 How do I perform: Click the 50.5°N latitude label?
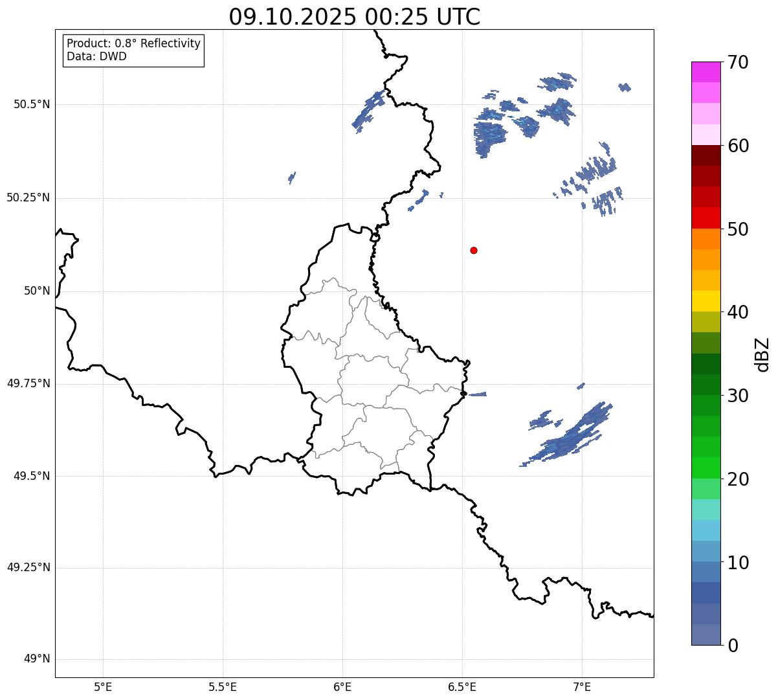(32, 104)
